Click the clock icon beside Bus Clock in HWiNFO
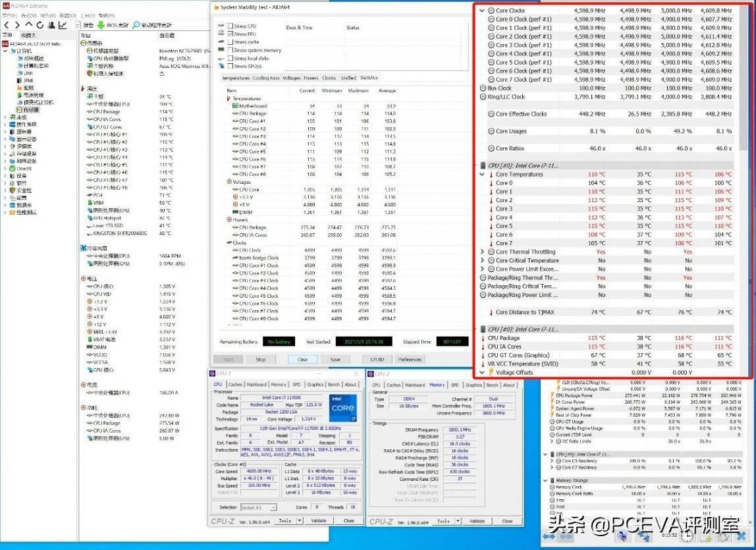This screenshot has height=550, width=756. click(483, 88)
